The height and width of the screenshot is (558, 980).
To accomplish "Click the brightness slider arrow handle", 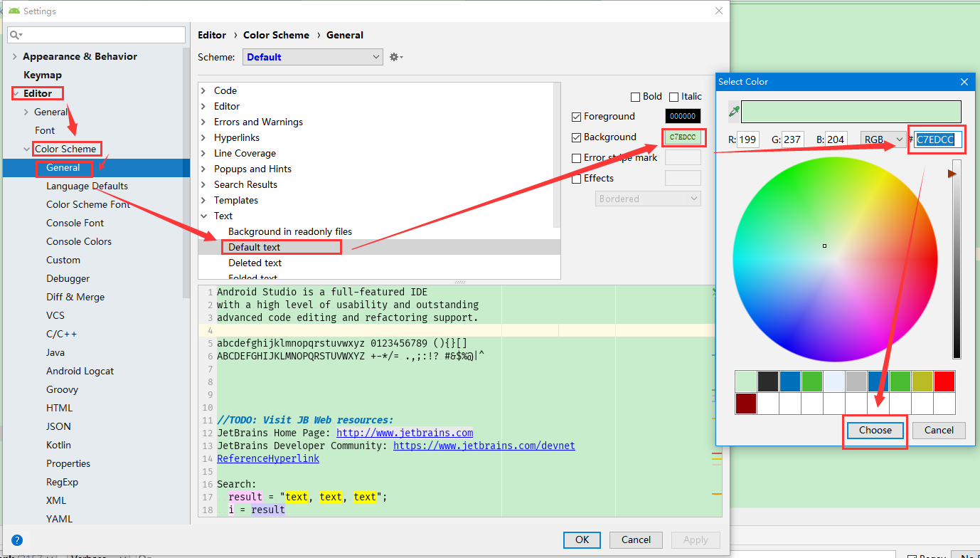I will (952, 173).
